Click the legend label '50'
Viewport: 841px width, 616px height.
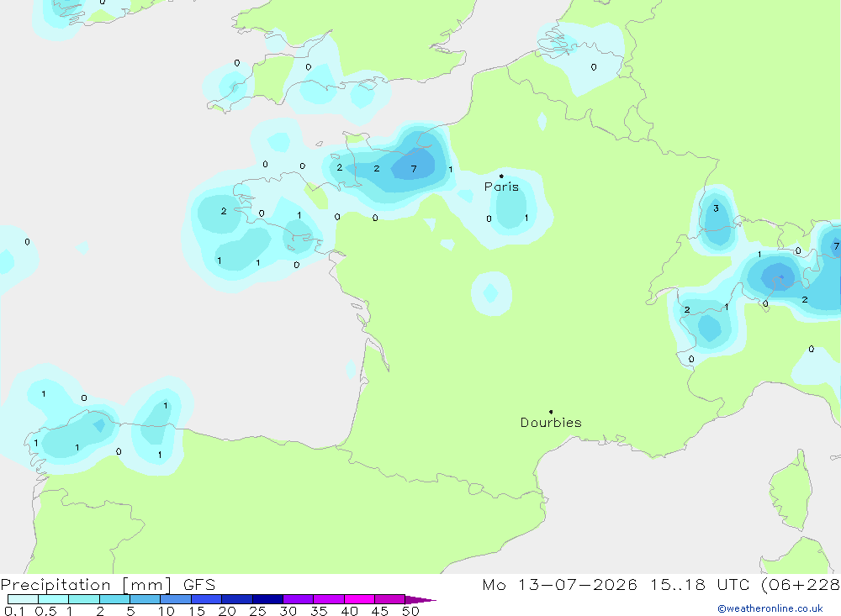410,611
